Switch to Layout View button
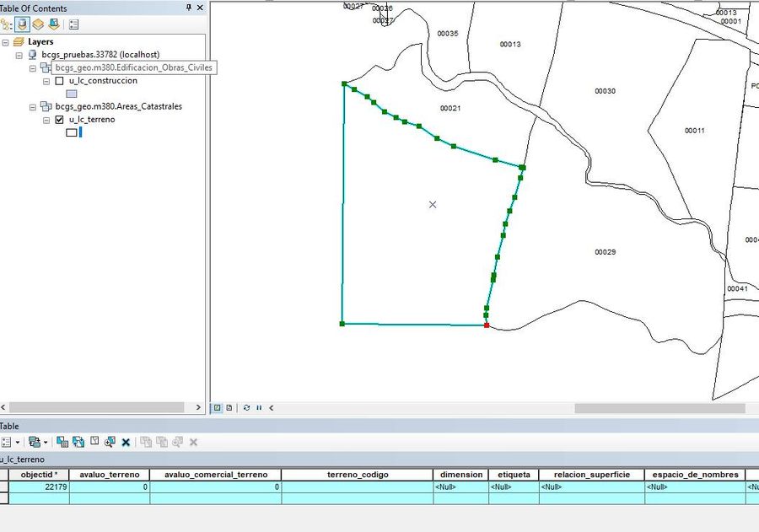759x532 pixels. coord(229,407)
